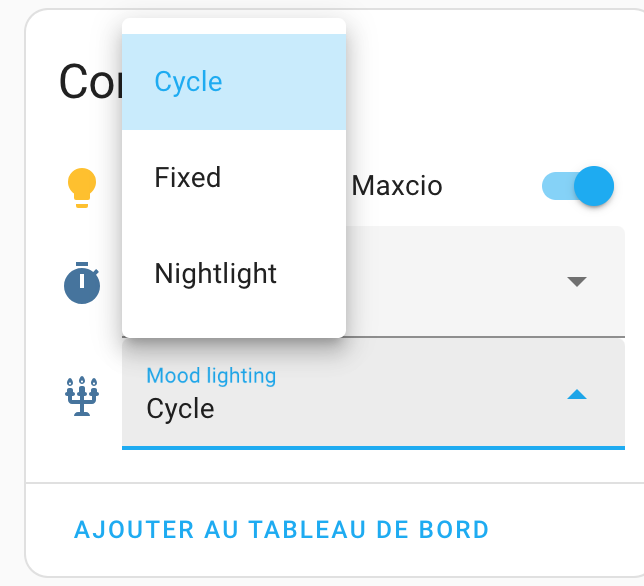Select the highlighted Cycle option in the list
The height and width of the screenshot is (586, 644).
pos(234,82)
